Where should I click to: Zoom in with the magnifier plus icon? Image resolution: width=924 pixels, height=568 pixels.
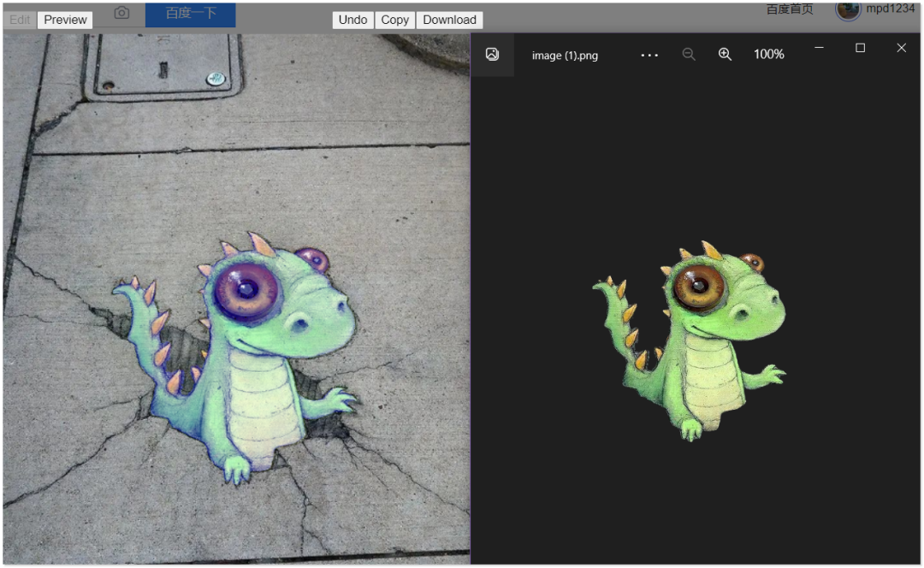(x=725, y=54)
